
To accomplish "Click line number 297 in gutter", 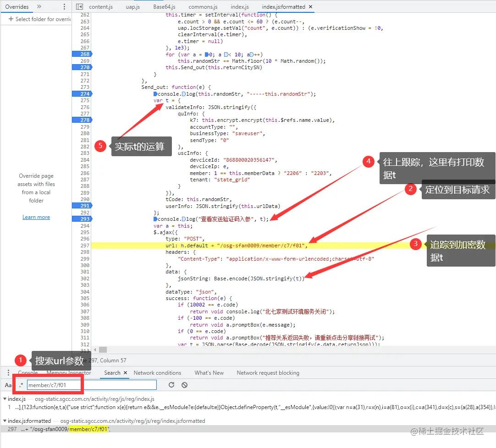I will [84, 246].
